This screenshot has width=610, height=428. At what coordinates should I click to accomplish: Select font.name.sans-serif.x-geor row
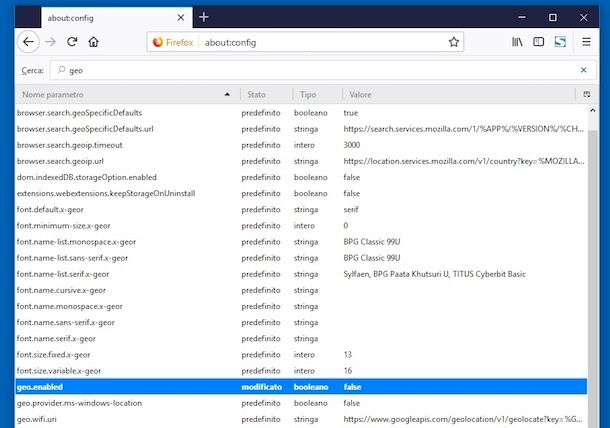tap(301, 323)
